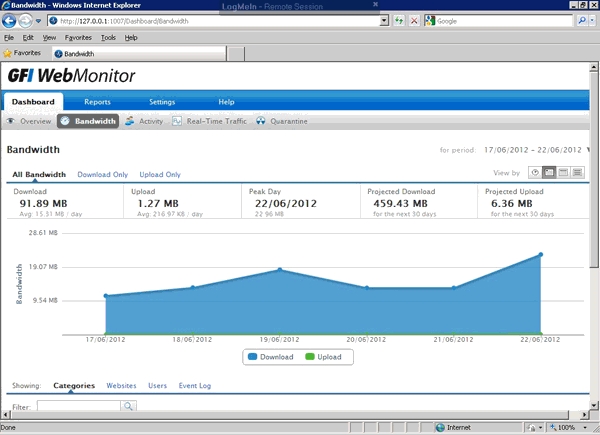View by hour clock icon
Viewport: 600px width, 435px height.
(535, 173)
